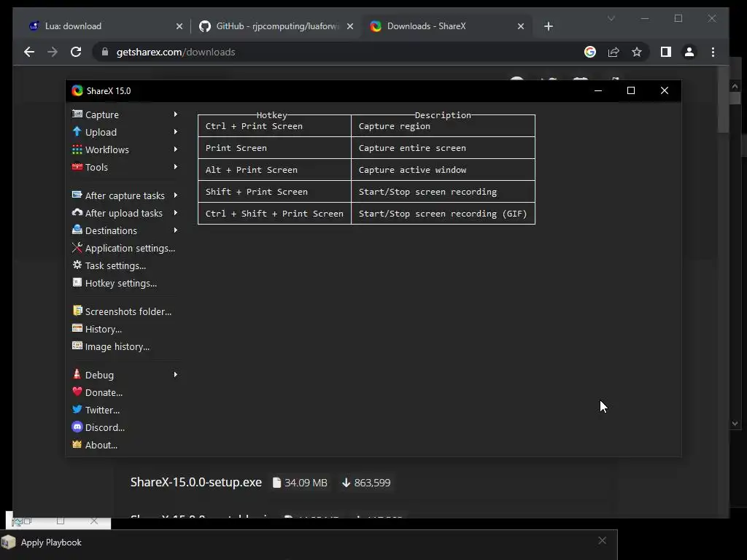Click the After capture tasks icon
The image size is (747, 560).
(77, 195)
